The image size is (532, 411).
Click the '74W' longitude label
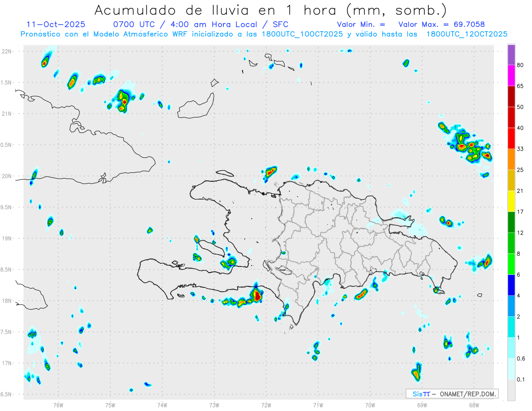pyautogui.click(x=162, y=405)
